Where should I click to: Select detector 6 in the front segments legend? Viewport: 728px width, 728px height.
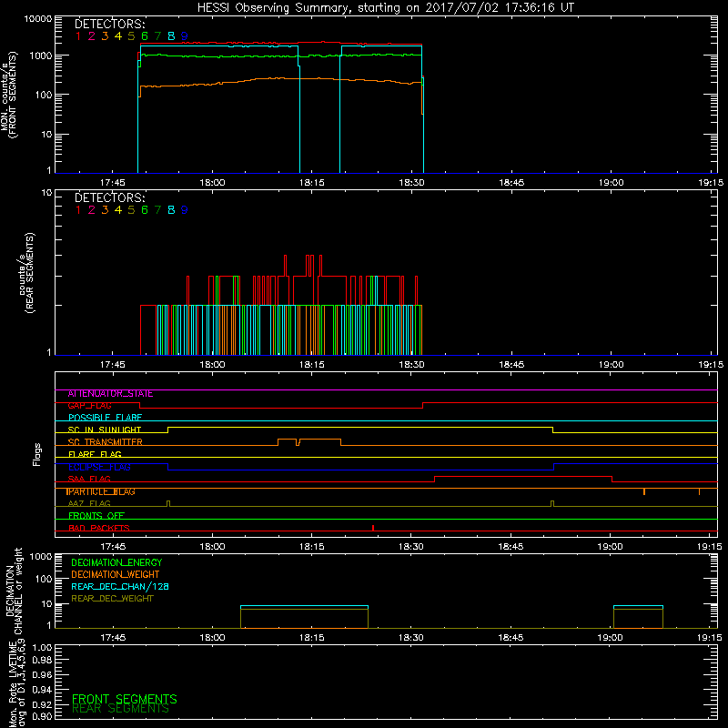point(145,36)
